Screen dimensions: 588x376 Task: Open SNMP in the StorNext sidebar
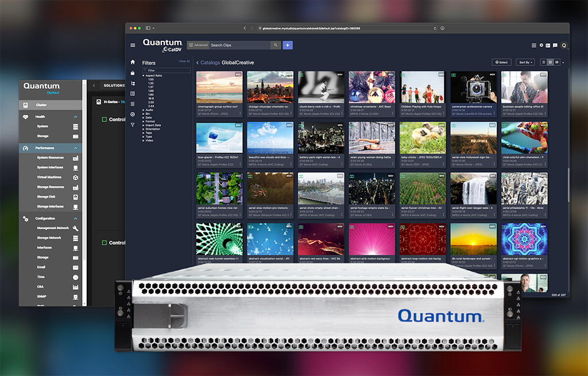click(41, 296)
